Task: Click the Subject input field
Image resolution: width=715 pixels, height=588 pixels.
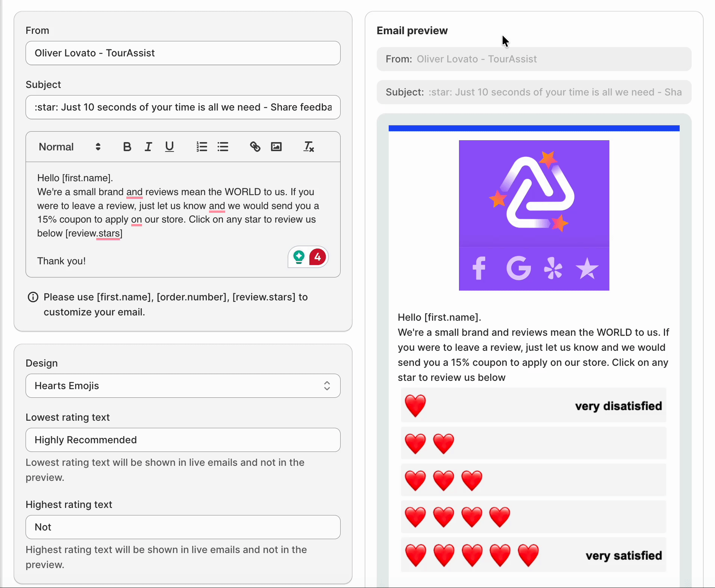Action: (183, 107)
